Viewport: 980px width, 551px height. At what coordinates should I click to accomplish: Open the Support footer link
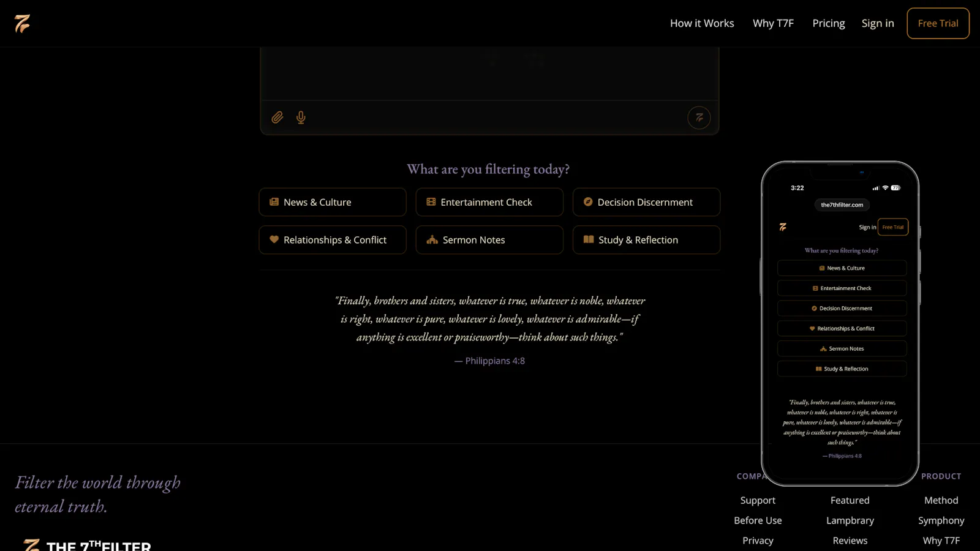(x=758, y=500)
